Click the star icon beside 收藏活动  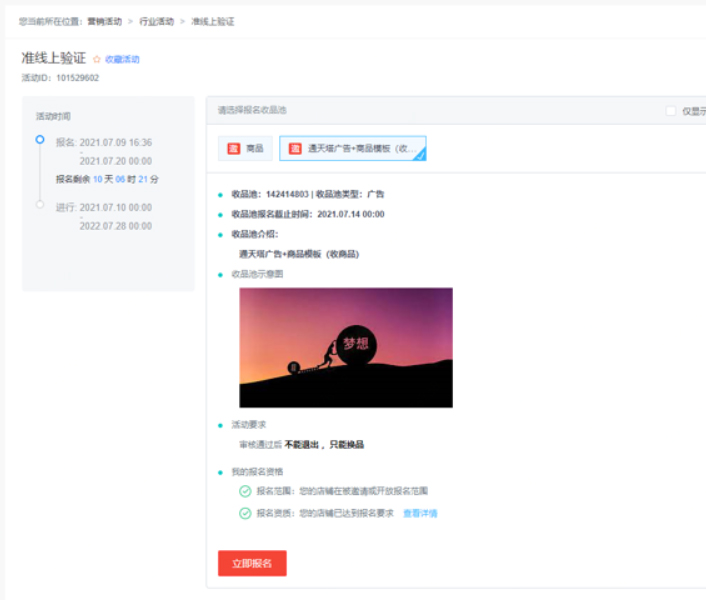coord(97,60)
